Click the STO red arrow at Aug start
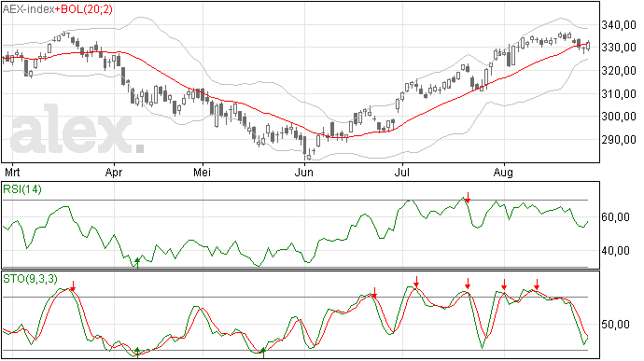644x361 pixels. tap(504, 285)
